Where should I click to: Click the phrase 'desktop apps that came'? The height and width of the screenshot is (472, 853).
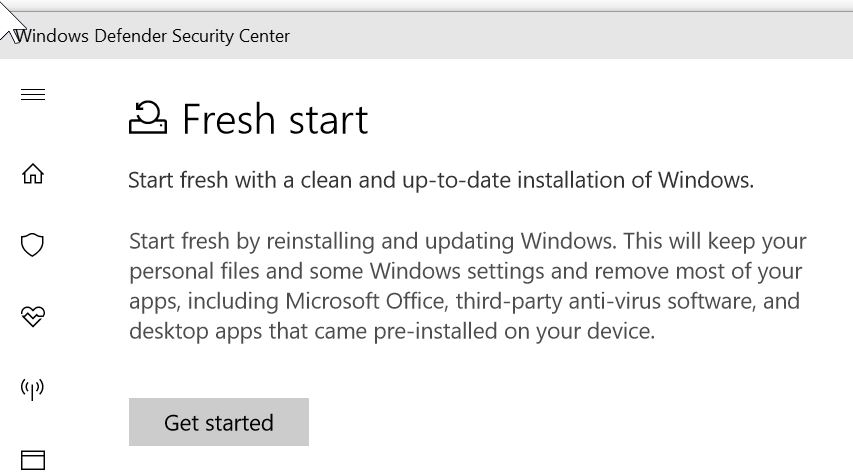248,331
